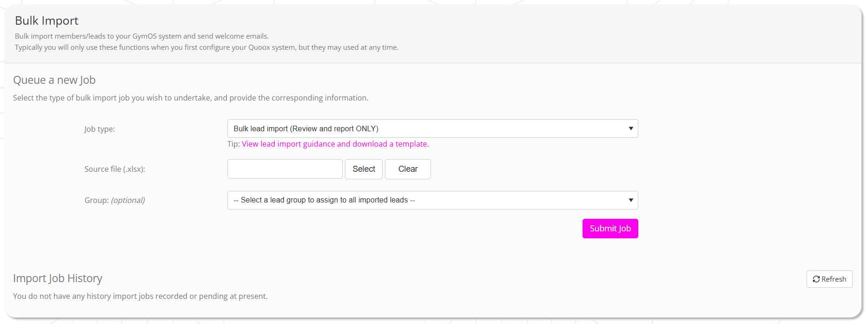
Task: Click the Refresh button label text
Action: click(834, 279)
